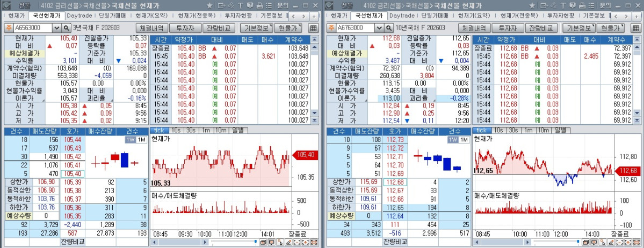The width and height of the screenshot is (644, 248).
Task: Click the grid layout icon in the 3-year window
Action: pos(313,28)
